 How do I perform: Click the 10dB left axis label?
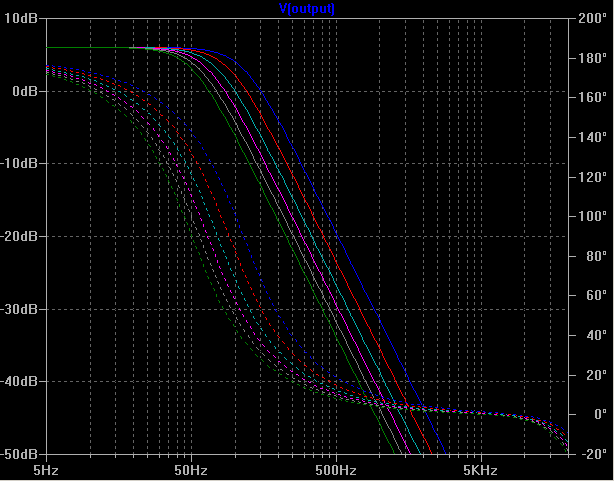[x=20, y=18]
